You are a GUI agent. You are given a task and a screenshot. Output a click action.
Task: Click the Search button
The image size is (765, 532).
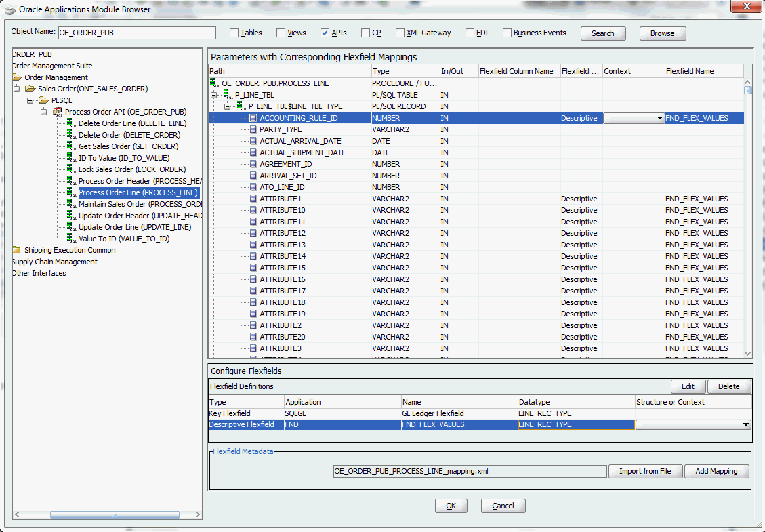point(603,33)
